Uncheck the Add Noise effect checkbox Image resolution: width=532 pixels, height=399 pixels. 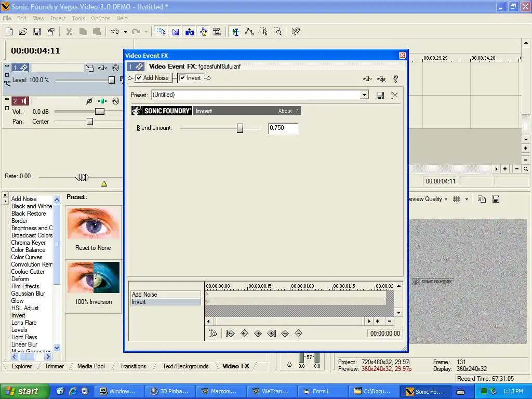(x=139, y=78)
